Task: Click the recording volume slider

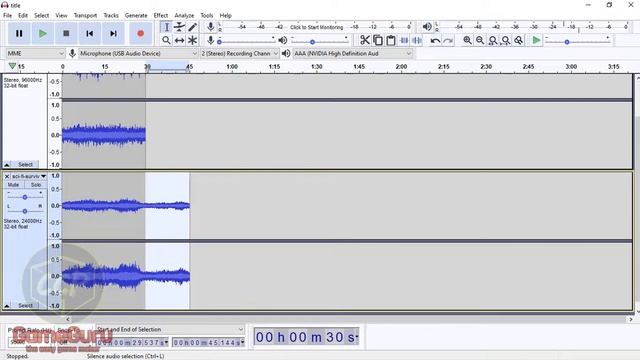Action: point(246,41)
